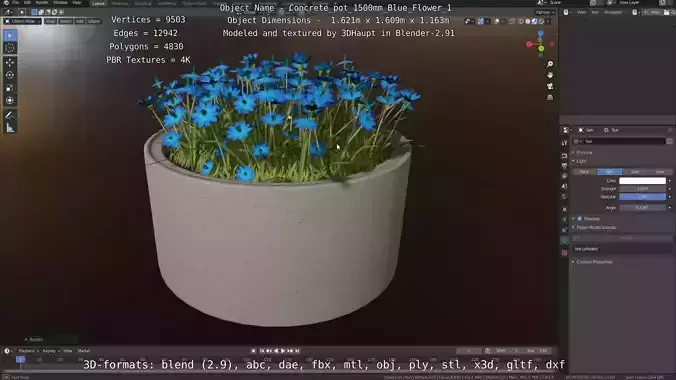
Task: Open the World properties tab icon
Action: click(x=564, y=197)
